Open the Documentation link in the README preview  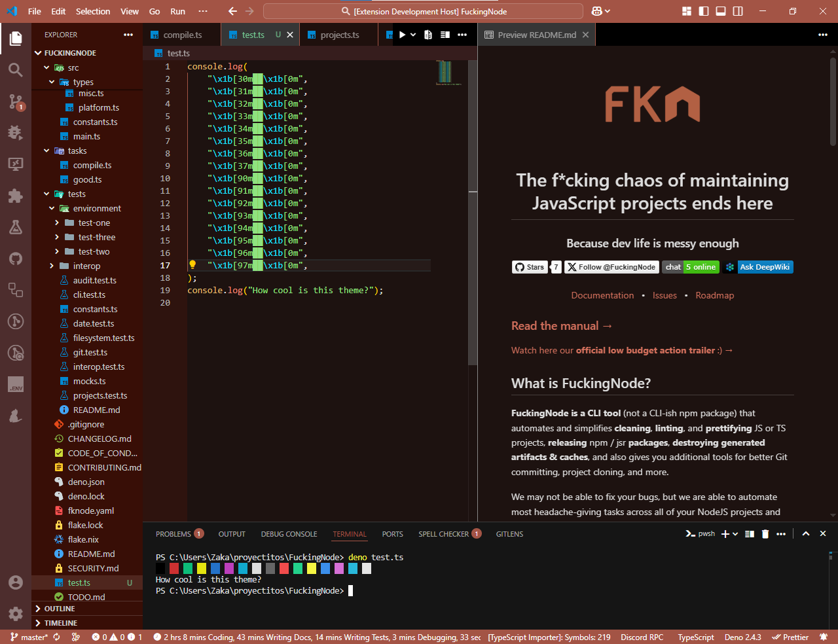pos(602,295)
